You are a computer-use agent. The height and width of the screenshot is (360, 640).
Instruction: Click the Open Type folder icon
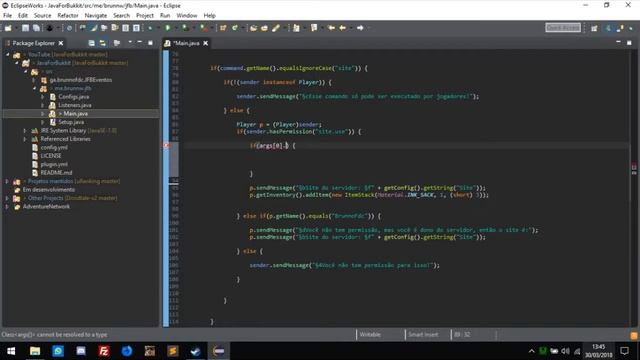(x=253, y=28)
